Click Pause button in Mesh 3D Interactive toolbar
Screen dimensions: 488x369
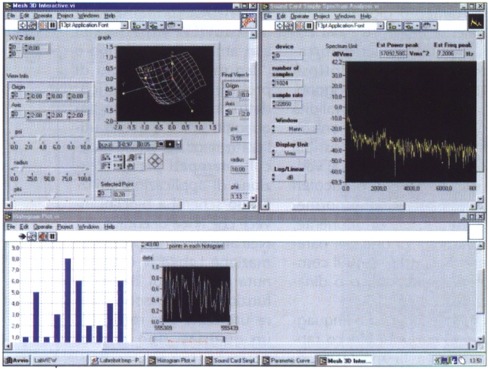52,25
